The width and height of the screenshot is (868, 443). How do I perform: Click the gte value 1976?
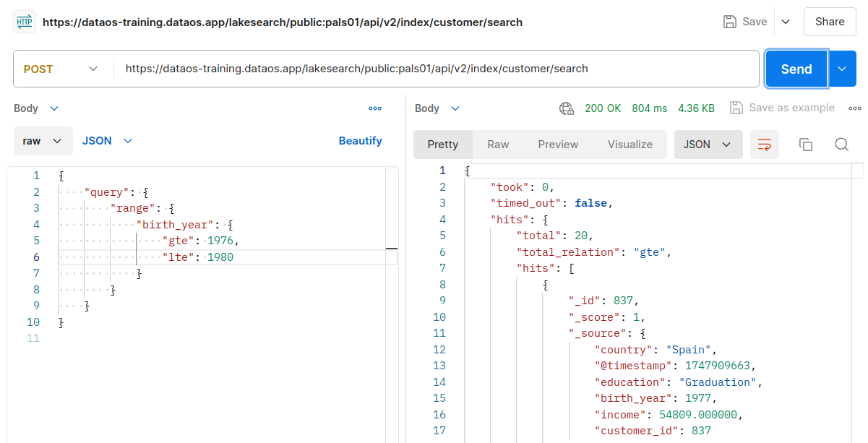click(x=221, y=241)
